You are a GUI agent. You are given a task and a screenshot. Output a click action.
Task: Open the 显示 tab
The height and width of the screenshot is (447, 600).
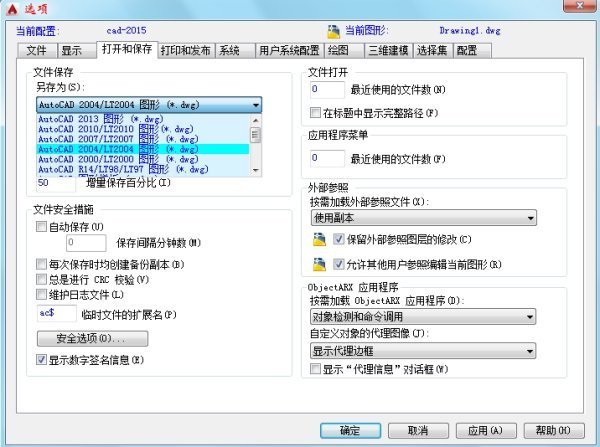76,51
